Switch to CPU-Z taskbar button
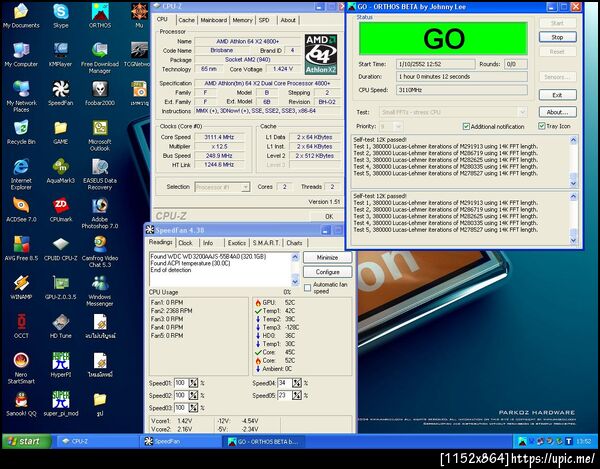The height and width of the screenshot is (469, 600). tap(97, 441)
